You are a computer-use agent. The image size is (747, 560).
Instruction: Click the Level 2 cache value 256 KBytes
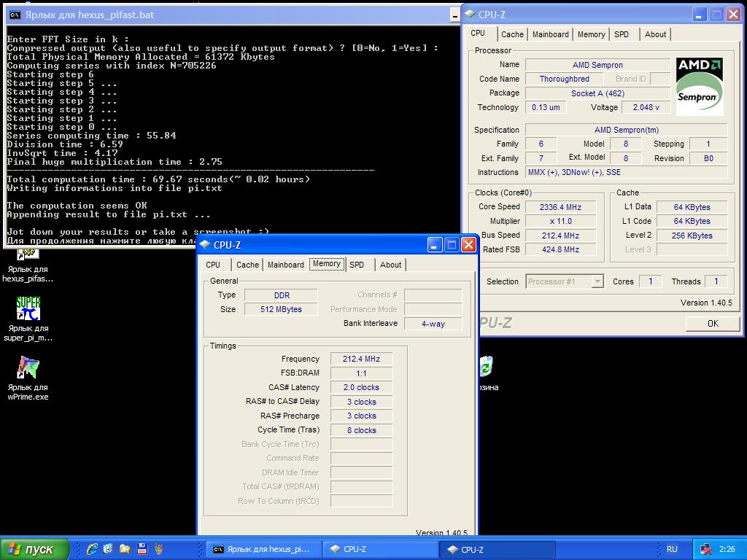pos(692,236)
